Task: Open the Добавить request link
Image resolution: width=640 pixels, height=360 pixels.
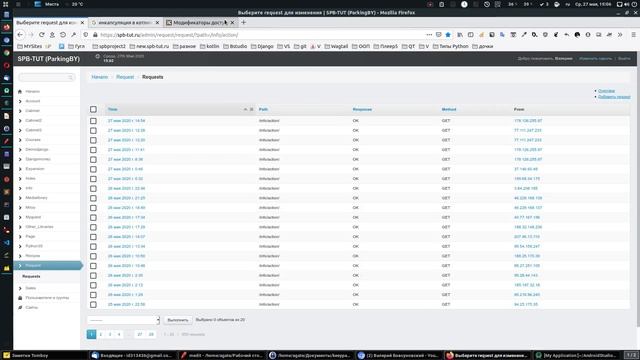Action: [x=614, y=97]
